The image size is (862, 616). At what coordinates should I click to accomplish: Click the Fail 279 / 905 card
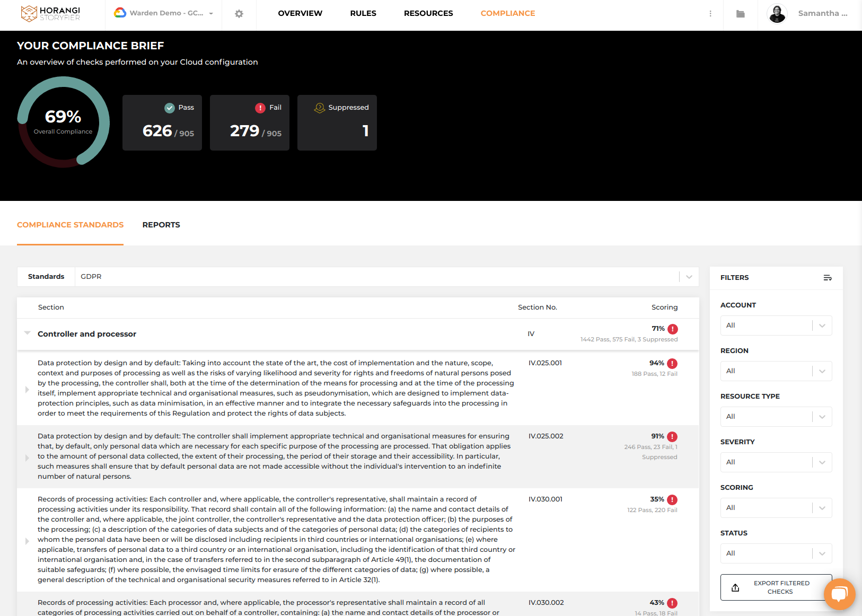pyautogui.click(x=250, y=123)
